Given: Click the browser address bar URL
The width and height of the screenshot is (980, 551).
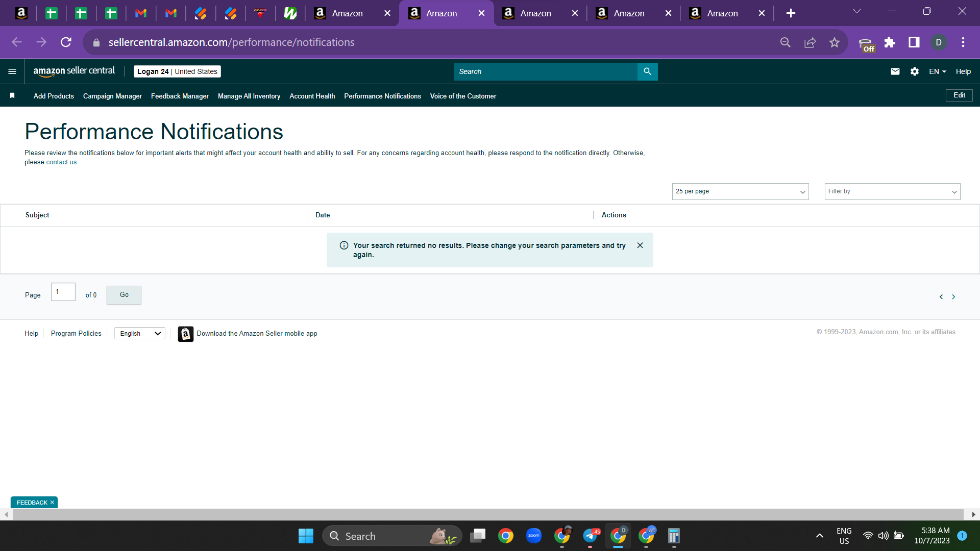Looking at the screenshot, I should [231, 42].
